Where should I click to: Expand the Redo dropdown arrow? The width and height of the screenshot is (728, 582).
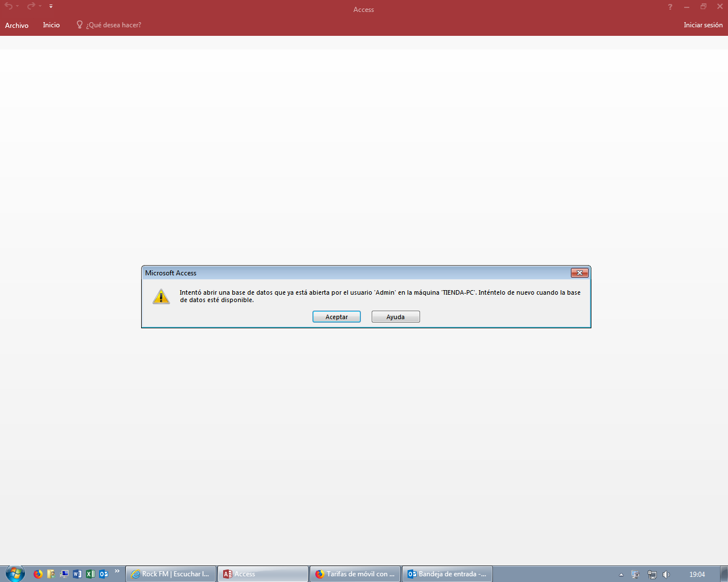coord(40,6)
